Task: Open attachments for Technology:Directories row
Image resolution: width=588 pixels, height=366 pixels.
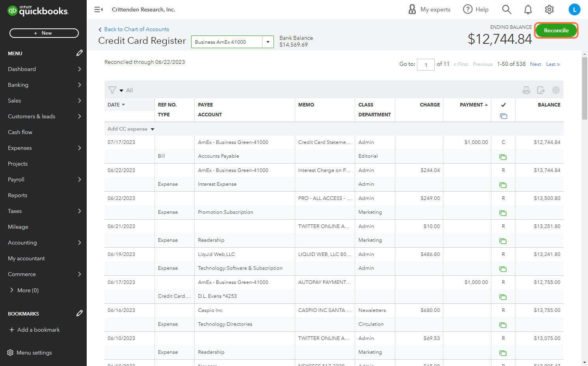Action: (x=503, y=325)
